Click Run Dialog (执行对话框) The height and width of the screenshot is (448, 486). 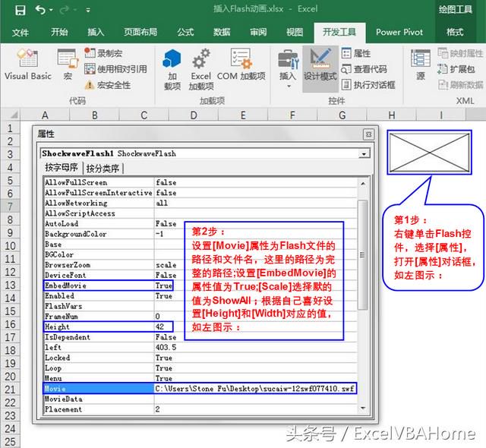click(368, 84)
